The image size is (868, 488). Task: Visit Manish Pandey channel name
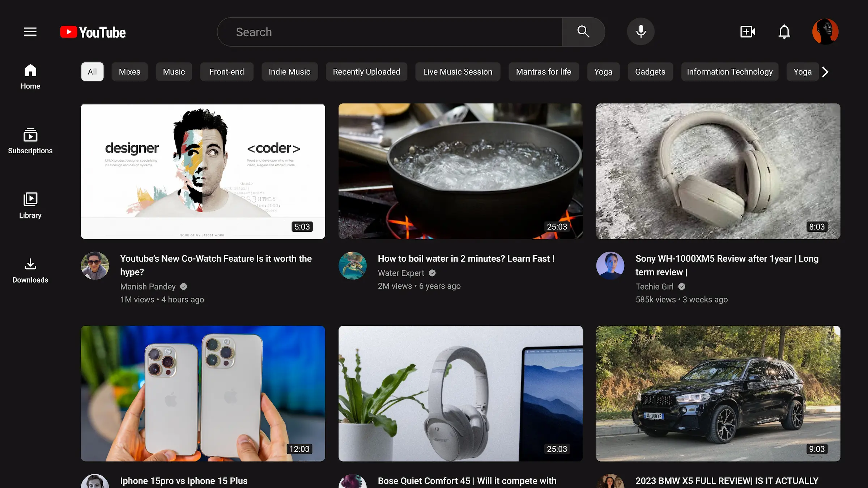click(x=148, y=287)
